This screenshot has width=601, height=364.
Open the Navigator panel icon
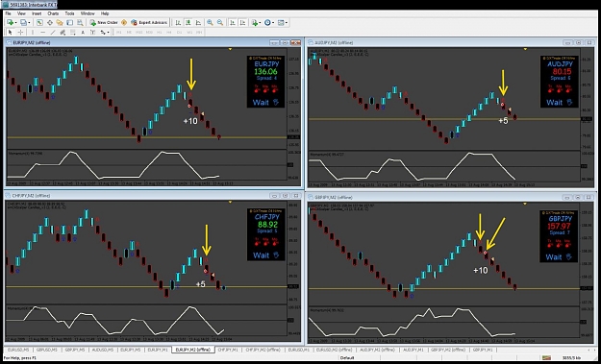(60, 23)
